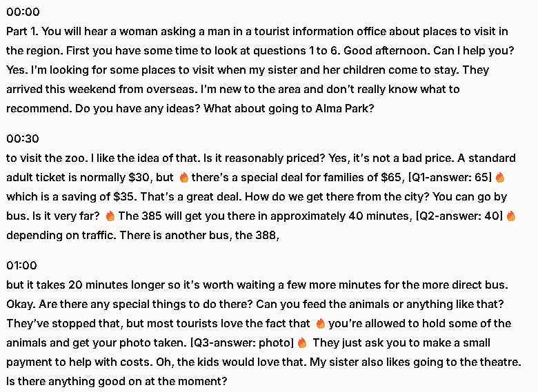The height and width of the screenshot is (392, 538).
Task: Click the fire icon after the Q3-answer tag
Action: 302,343
